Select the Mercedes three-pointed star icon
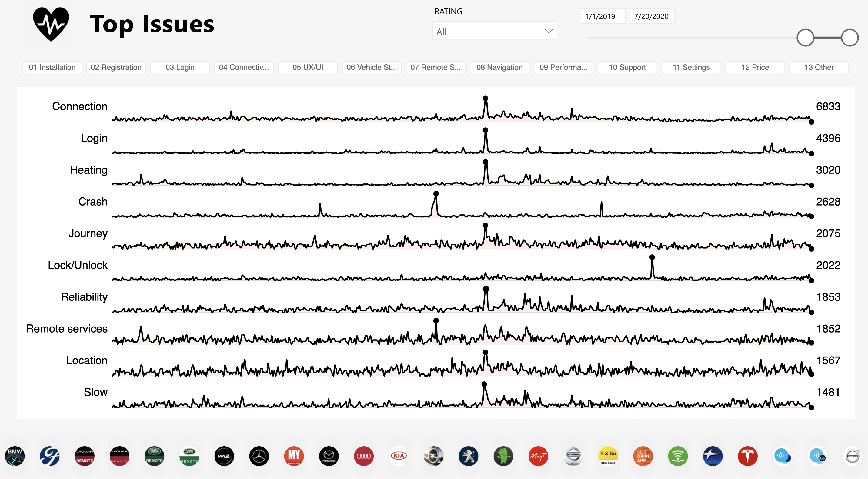Viewport: 868px width, 479px height. click(x=259, y=456)
